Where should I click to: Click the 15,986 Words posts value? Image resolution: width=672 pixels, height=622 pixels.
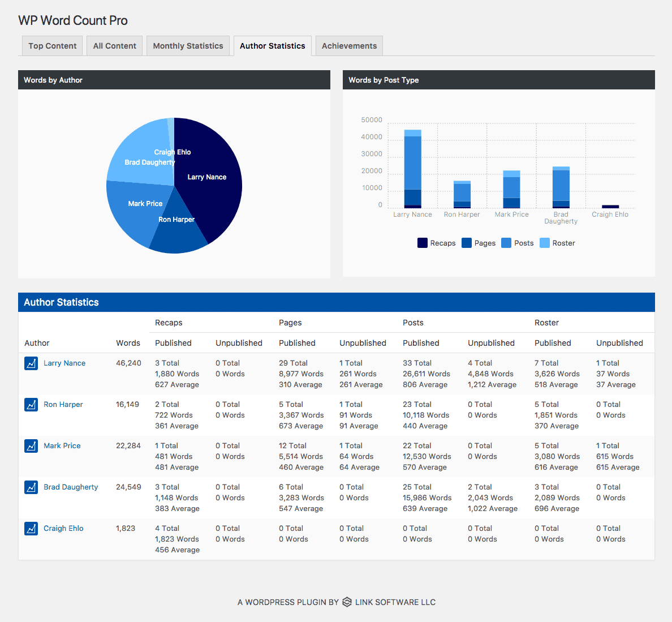[x=427, y=497]
